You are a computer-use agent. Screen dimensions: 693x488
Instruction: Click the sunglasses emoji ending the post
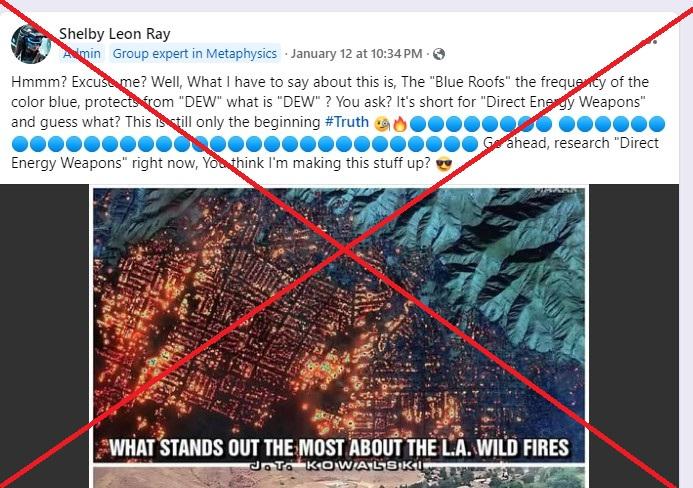tap(443, 164)
